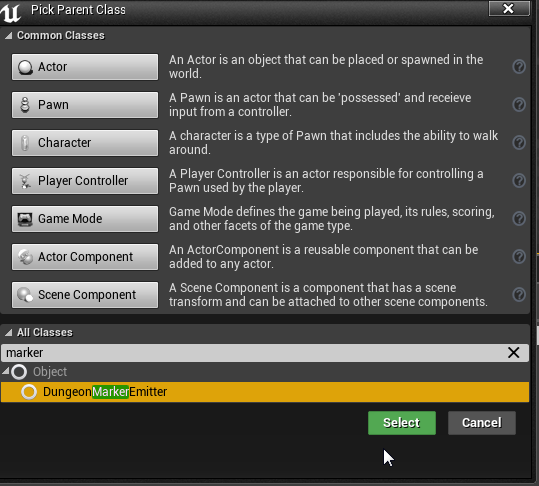Confirm with the green Select button
The image size is (539, 486).
[402, 423]
